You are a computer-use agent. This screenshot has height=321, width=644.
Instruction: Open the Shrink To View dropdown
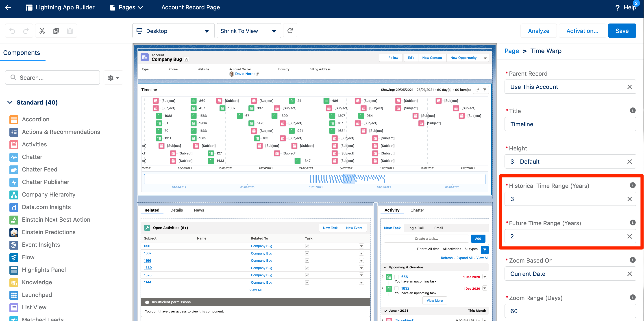click(x=248, y=31)
